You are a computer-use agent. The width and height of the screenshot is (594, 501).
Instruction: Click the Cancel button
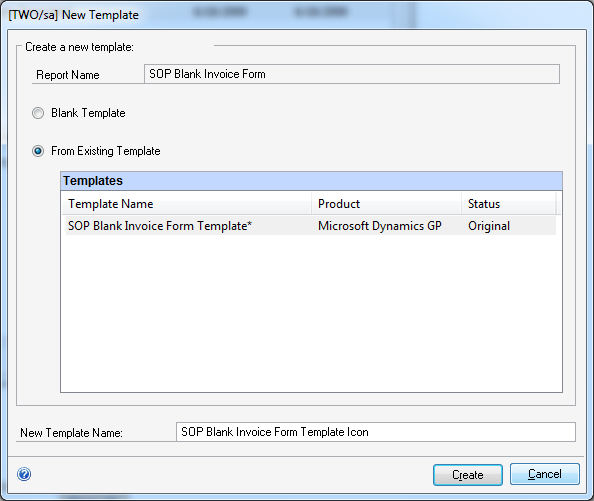[545, 474]
